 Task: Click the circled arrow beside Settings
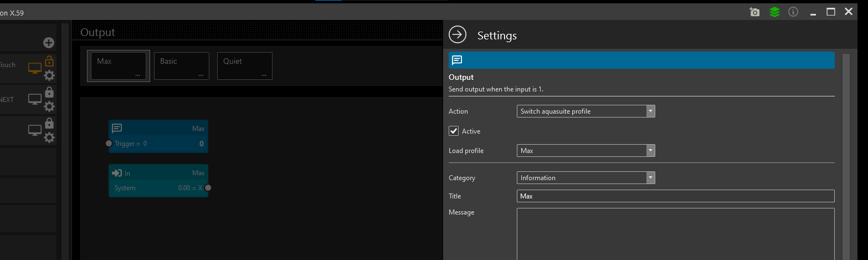pyautogui.click(x=458, y=35)
